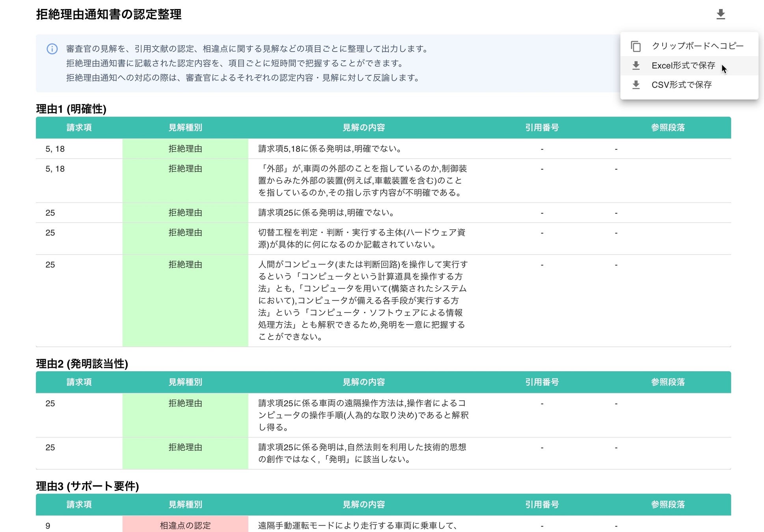Click the clipboard copy icon in menu
Screen dimensions: 764x532
635,46
